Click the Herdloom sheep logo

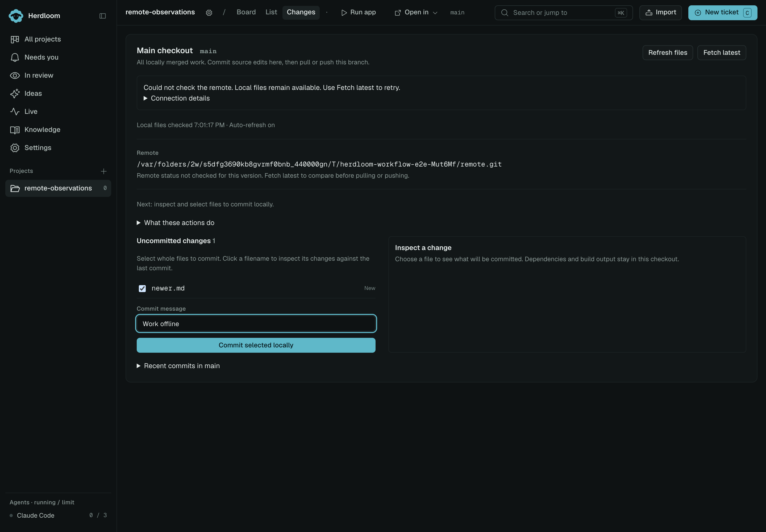coord(16,16)
